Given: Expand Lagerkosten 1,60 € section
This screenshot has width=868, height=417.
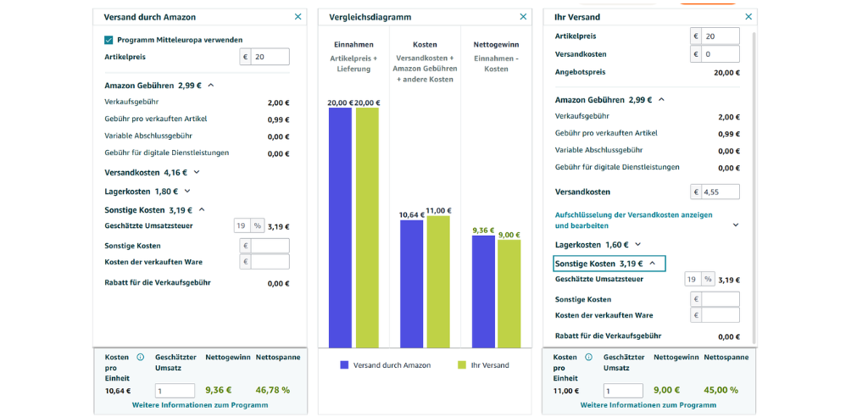Looking at the screenshot, I should [x=637, y=244].
